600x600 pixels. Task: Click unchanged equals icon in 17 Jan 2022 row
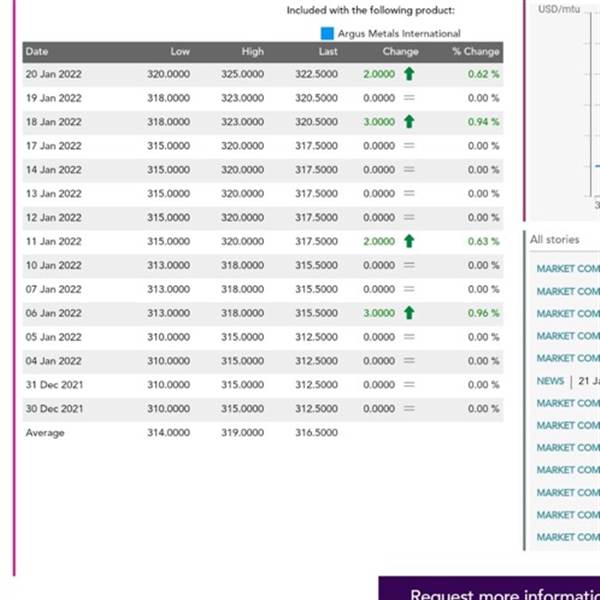[409, 146]
